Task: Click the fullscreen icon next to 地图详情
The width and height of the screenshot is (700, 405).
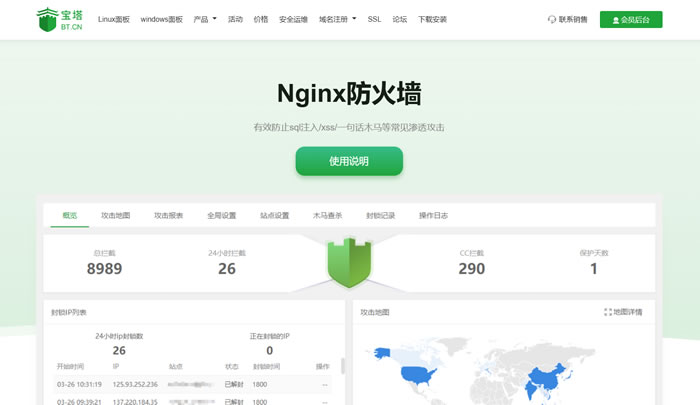Action: (607, 312)
